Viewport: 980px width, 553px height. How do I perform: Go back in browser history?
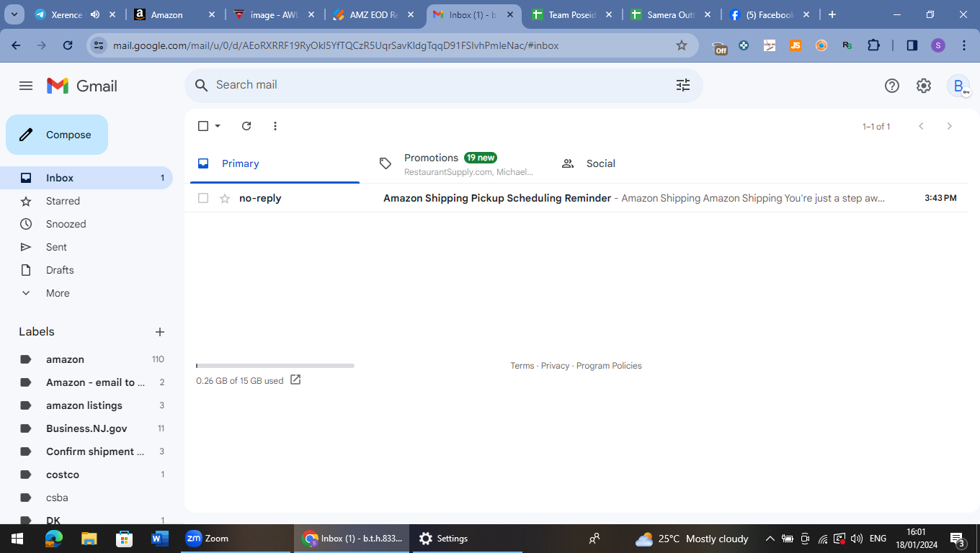pyautogui.click(x=17, y=45)
